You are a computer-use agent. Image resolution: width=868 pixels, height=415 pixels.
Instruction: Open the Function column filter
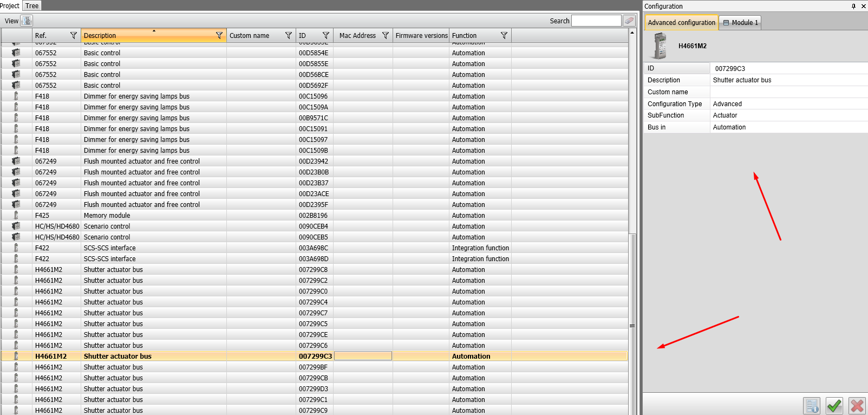pyautogui.click(x=504, y=35)
